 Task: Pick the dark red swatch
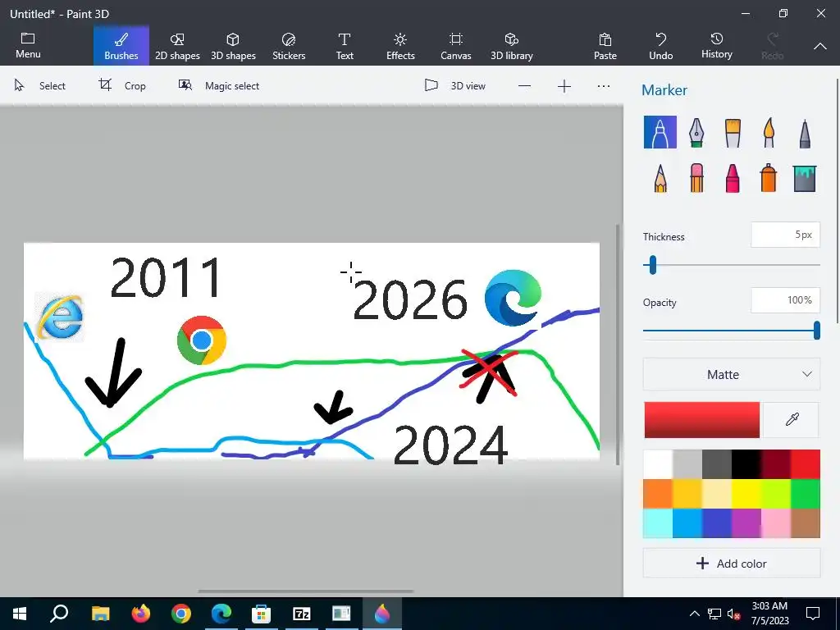coord(776,464)
